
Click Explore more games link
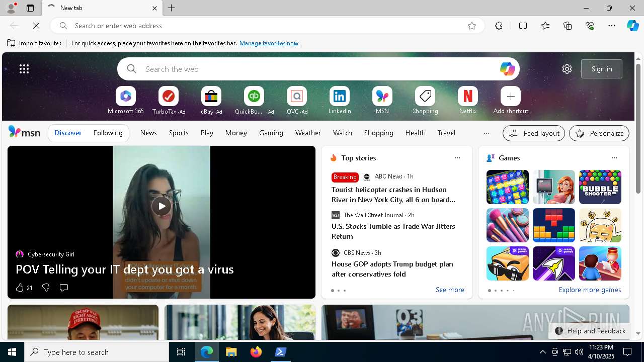pyautogui.click(x=590, y=290)
